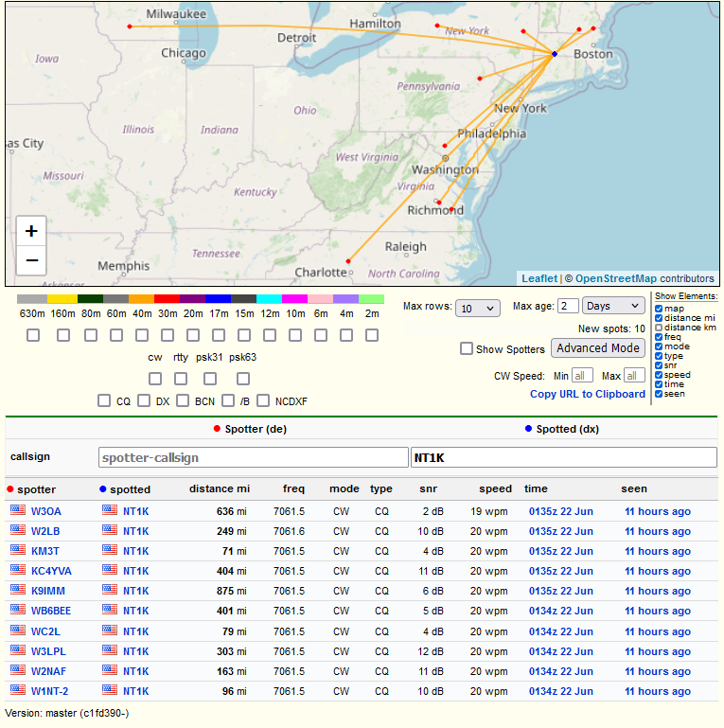Click the 160m yellow color swatch
724x728 pixels.
click(62, 298)
